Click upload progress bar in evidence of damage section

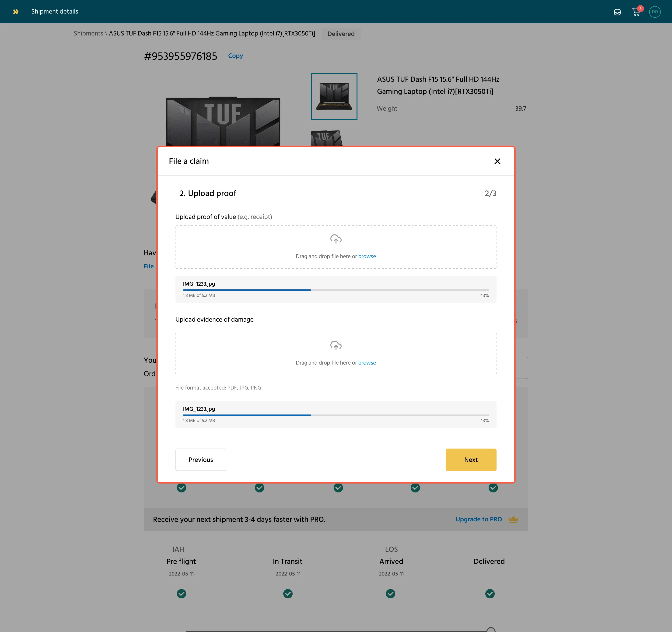336,415
